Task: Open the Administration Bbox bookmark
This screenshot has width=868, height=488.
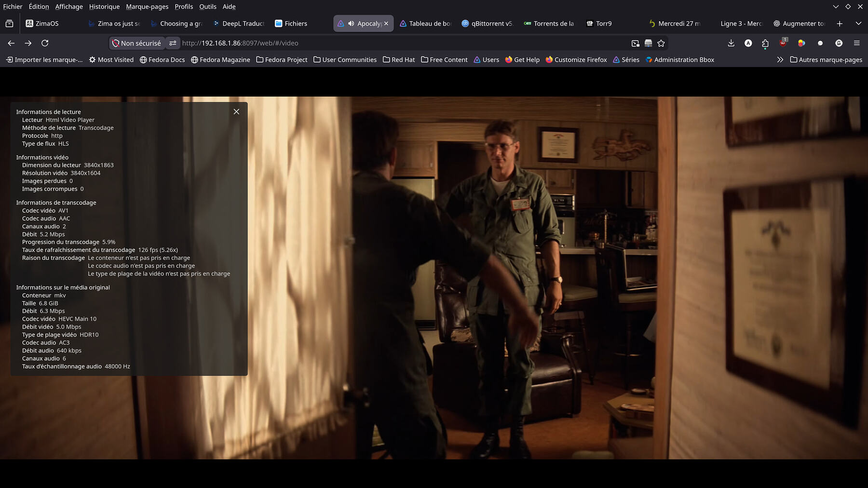Action: click(x=680, y=60)
